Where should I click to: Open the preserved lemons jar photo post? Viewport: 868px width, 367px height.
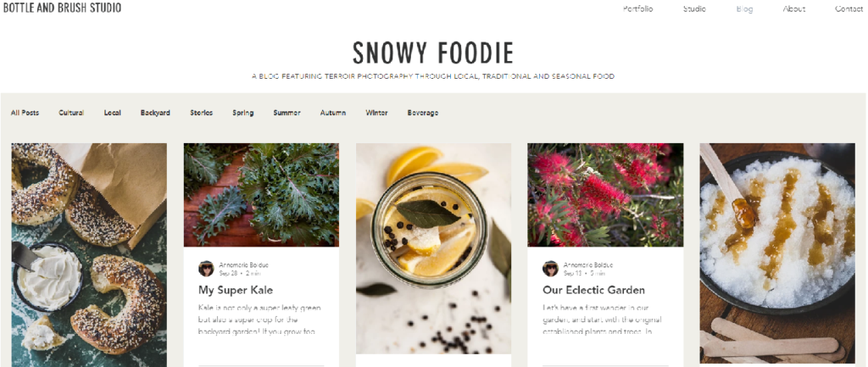click(x=433, y=248)
